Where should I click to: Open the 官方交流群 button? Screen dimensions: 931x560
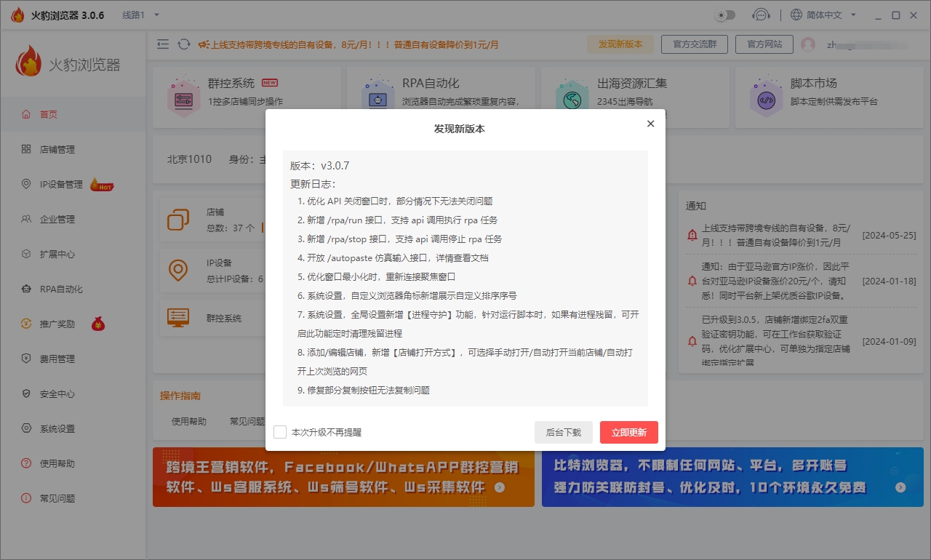(x=695, y=44)
